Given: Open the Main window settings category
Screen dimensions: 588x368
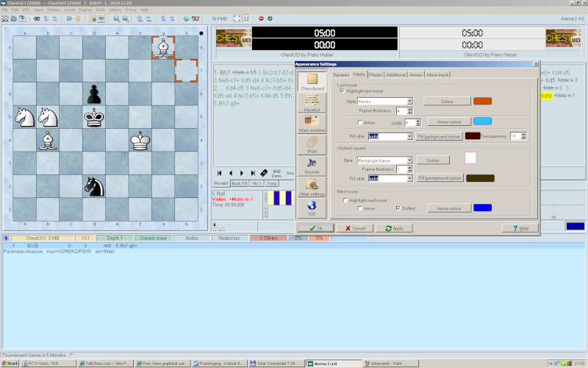Looking at the screenshot, I should click(x=312, y=124).
